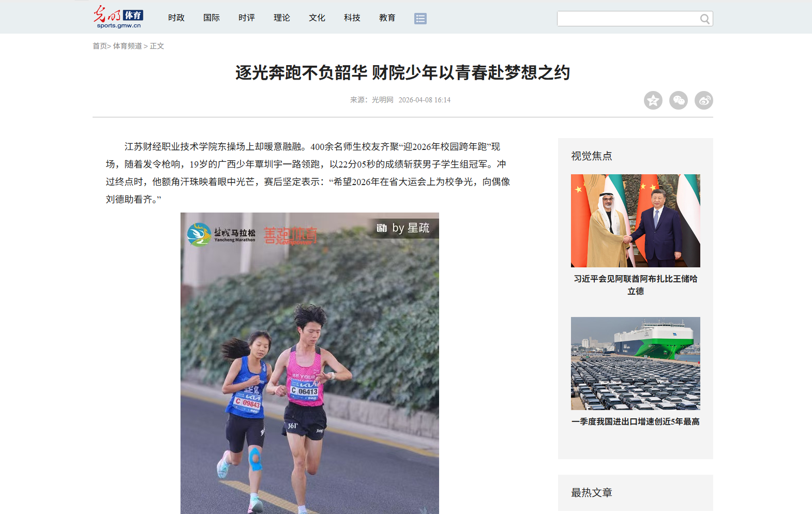The width and height of the screenshot is (812, 514).
Task: Click the 首页 breadcrumb link
Action: (x=99, y=46)
